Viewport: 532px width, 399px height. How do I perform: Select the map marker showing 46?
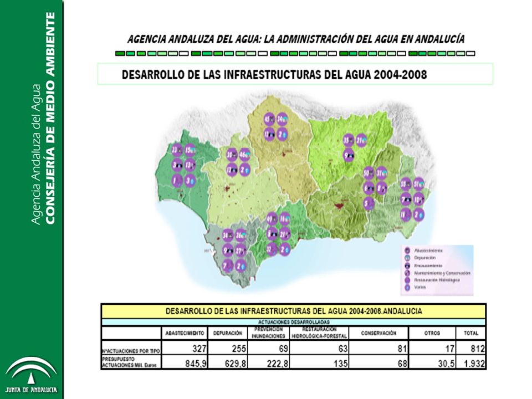tap(244, 155)
